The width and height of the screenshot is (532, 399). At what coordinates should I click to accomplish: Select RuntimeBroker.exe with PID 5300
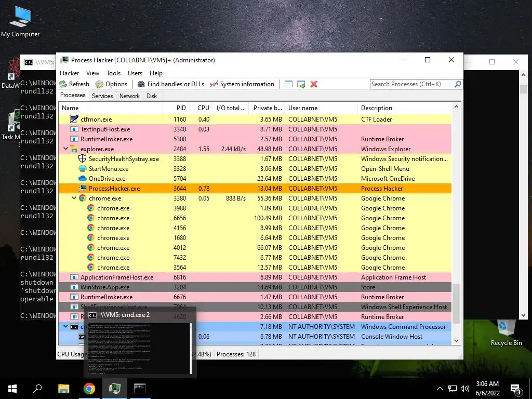point(255,139)
